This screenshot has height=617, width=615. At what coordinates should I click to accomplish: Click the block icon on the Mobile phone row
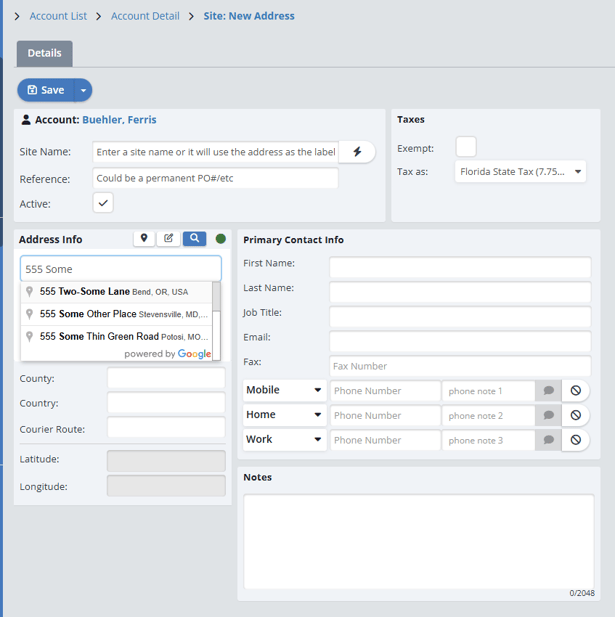click(x=576, y=391)
